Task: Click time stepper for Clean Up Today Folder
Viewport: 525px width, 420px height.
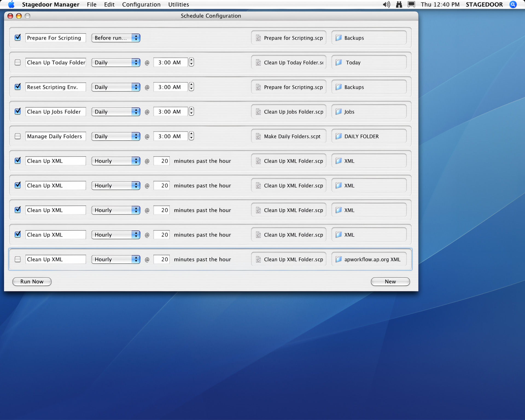Action: (191, 62)
